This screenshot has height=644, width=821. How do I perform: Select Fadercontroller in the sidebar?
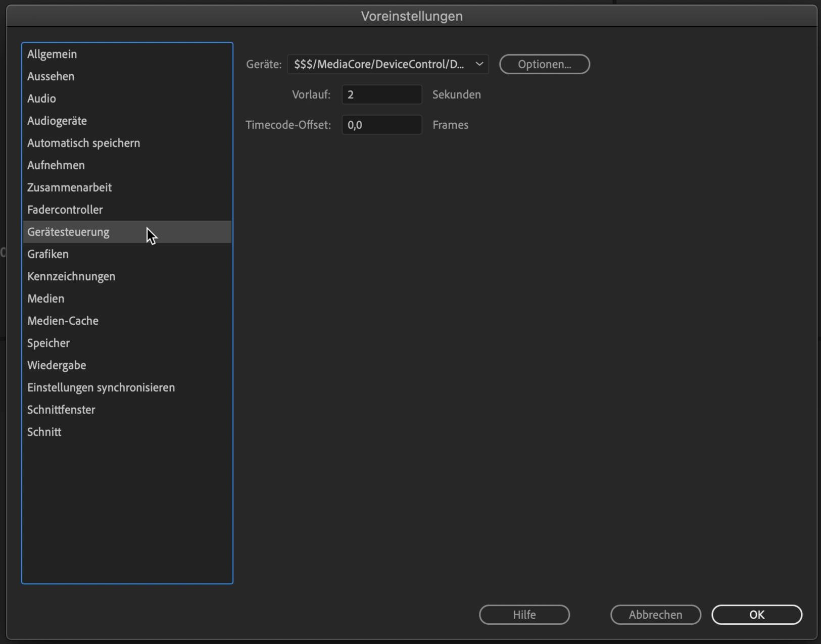(65, 210)
